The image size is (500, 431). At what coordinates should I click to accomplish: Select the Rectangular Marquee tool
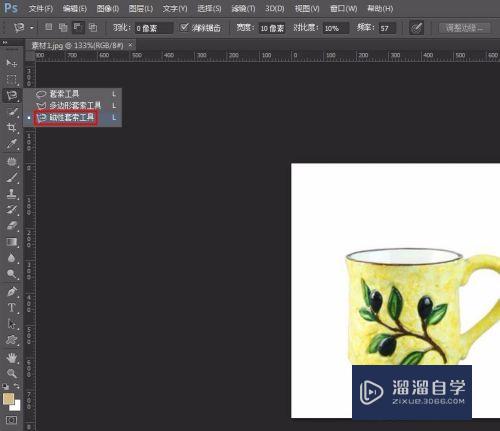(x=11, y=79)
